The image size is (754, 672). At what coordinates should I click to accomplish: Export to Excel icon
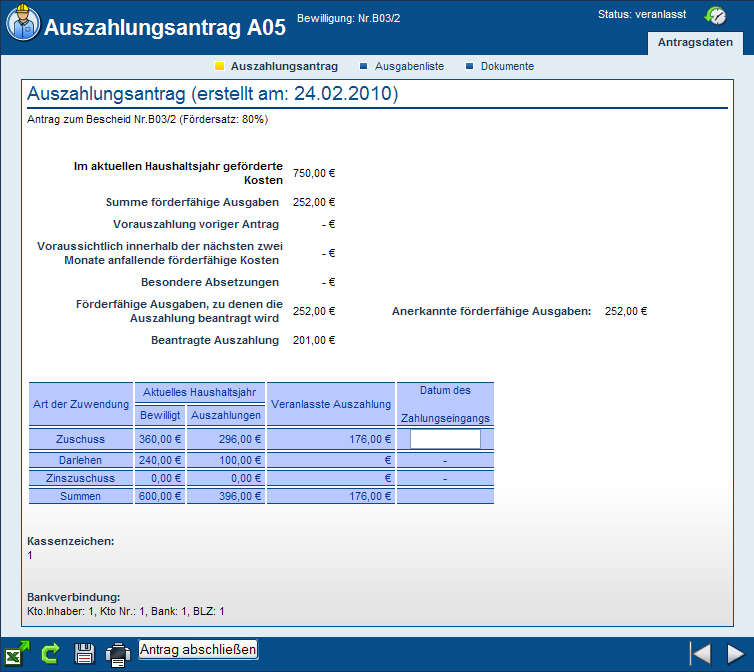tap(17, 654)
